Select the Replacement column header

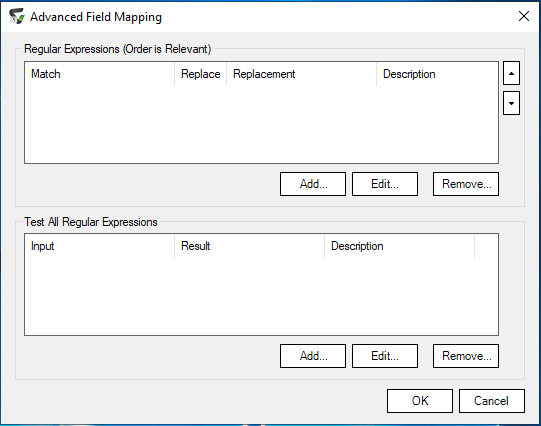(301, 74)
